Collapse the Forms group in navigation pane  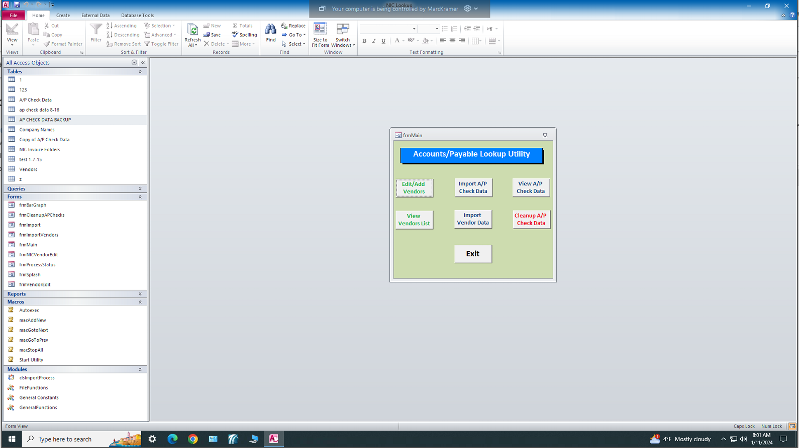coord(140,197)
